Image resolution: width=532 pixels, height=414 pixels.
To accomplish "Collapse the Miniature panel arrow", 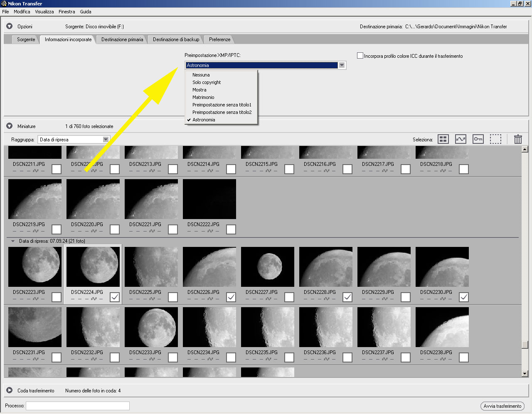I will 10,126.
